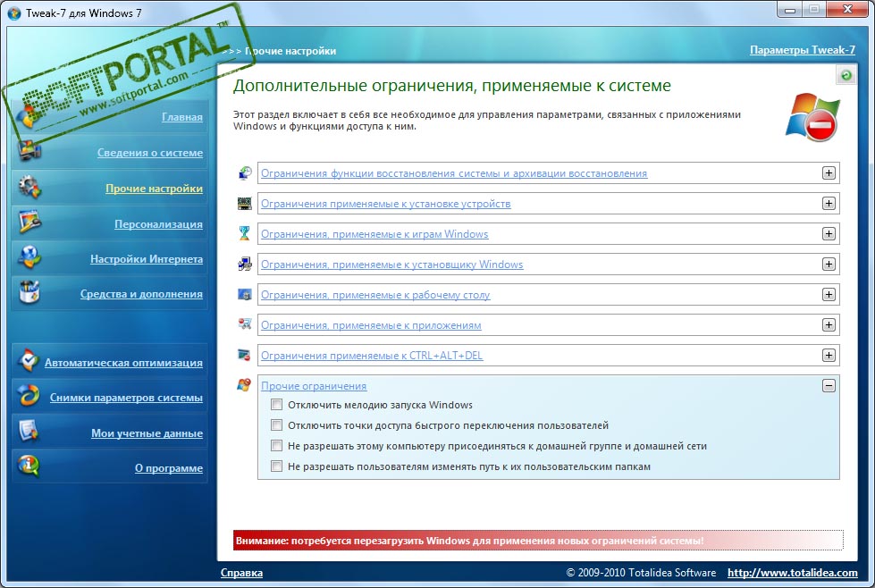Open Автоматическая оптимизация page

click(x=123, y=363)
